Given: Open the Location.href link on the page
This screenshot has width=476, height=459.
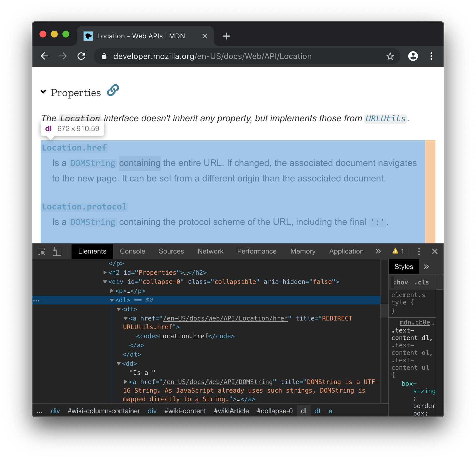Looking at the screenshot, I should click(74, 148).
